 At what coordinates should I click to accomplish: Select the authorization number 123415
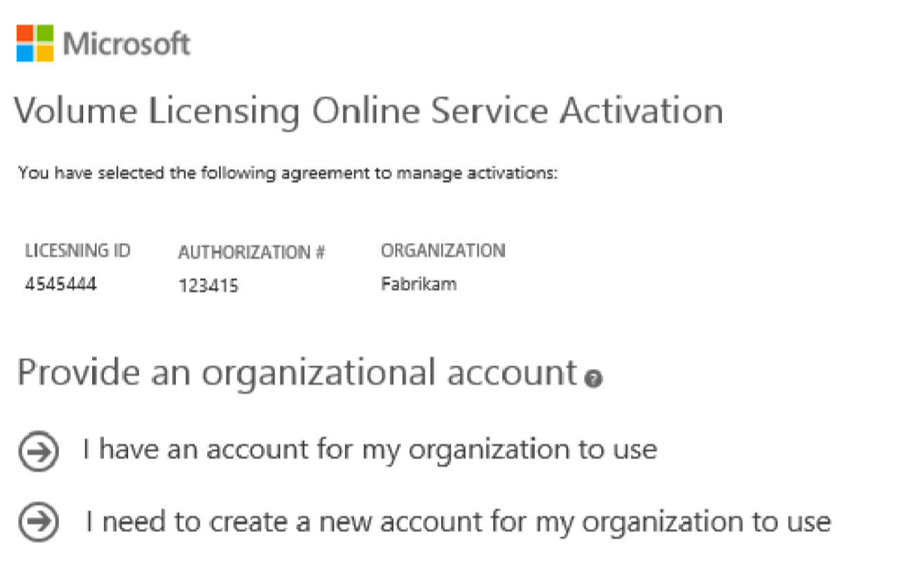coord(208,285)
